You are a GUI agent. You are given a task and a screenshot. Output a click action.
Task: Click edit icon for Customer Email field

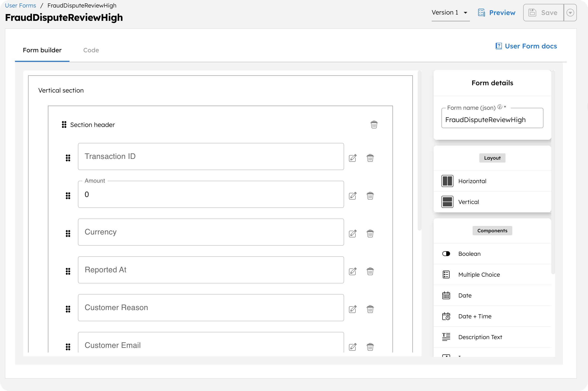[x=352, y=347]
